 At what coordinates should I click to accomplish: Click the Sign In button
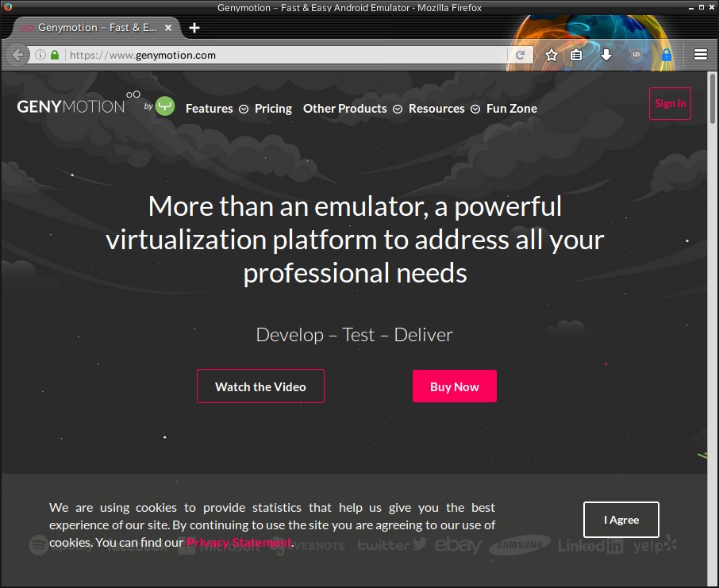[x=670, y=104]
